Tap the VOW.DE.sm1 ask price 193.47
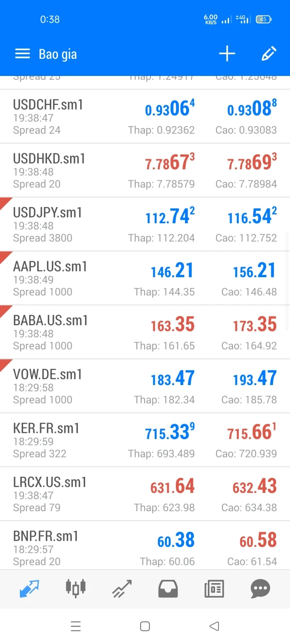The height and width of the screenshot is (644, 290). [255, 379]
